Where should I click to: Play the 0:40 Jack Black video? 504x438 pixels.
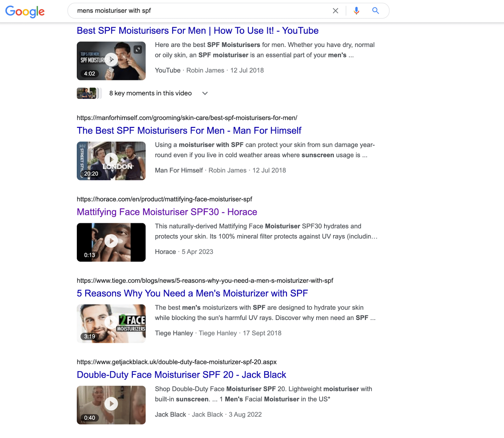point(111,404)
